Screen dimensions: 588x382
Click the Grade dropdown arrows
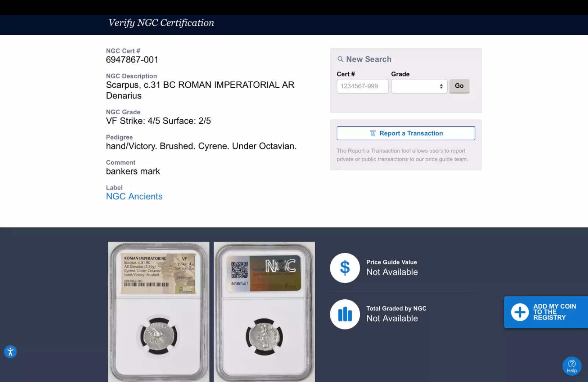(441, 86)
